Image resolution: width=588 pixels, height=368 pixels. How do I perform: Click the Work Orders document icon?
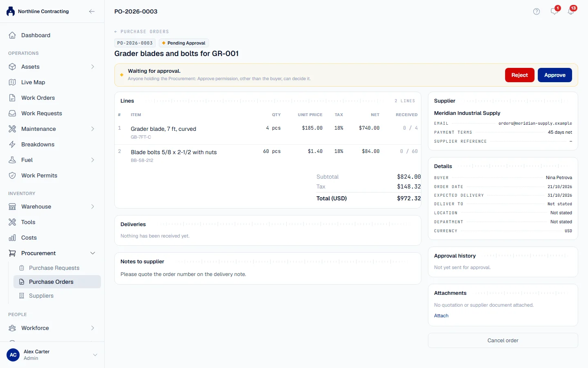coord(12,98)
